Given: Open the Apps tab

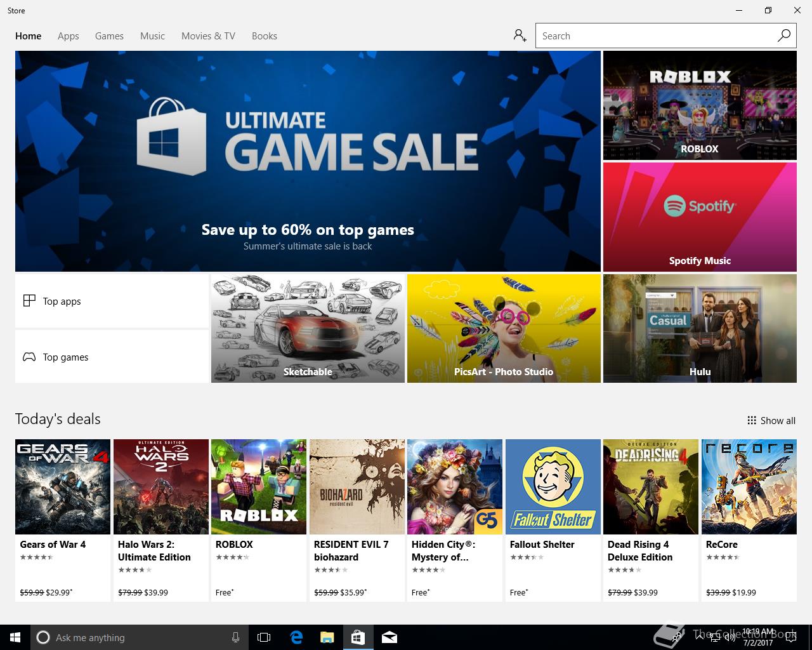Looking at the screenshot, I should click(x=68, y=36).
